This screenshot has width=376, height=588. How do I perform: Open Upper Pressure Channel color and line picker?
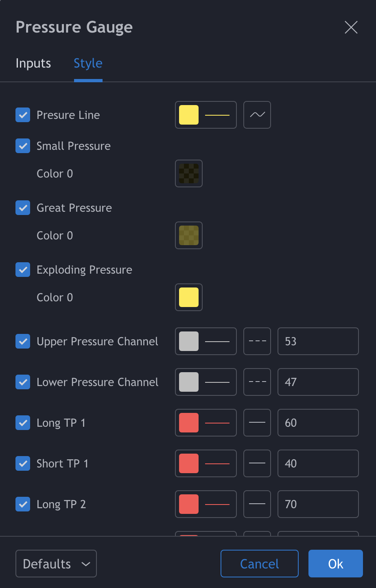(x=206, y=341)
